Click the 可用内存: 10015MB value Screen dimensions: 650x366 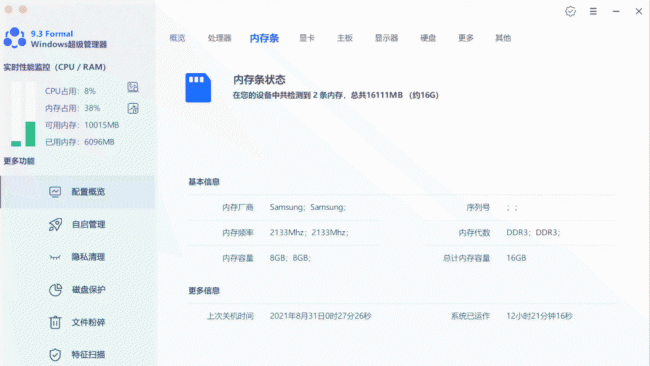point(82,125)
